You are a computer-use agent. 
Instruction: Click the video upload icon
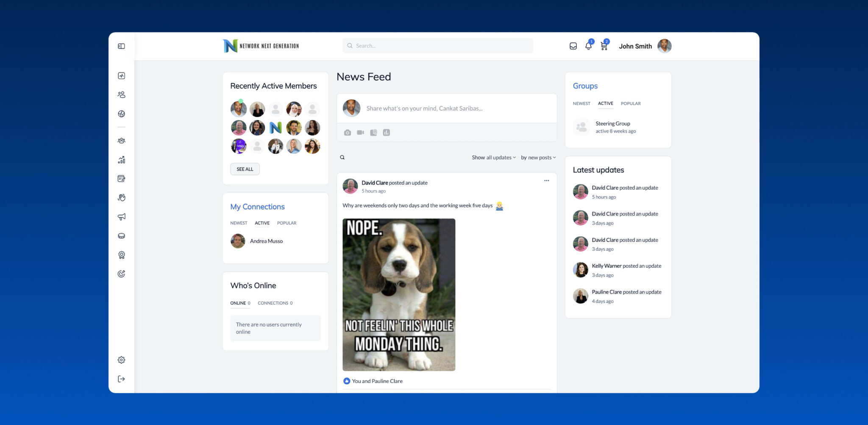(360, 133)
